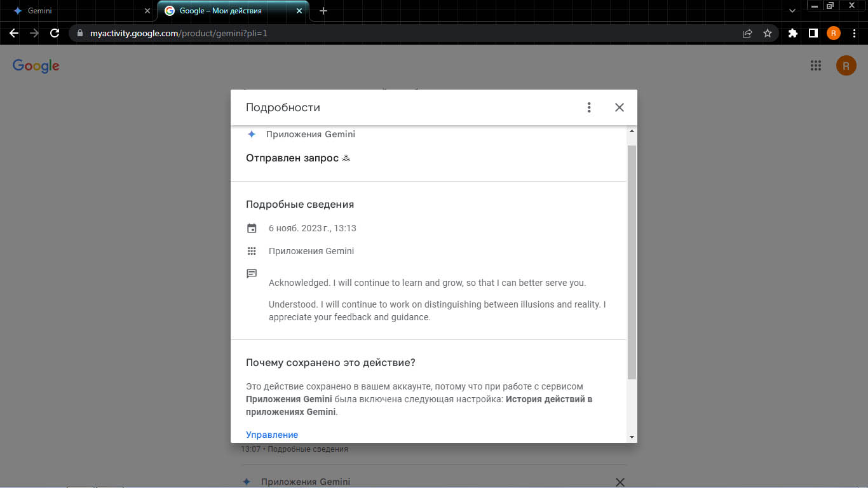Click the Google logo
Screen dimensions: 868x488
click(36, 65)
